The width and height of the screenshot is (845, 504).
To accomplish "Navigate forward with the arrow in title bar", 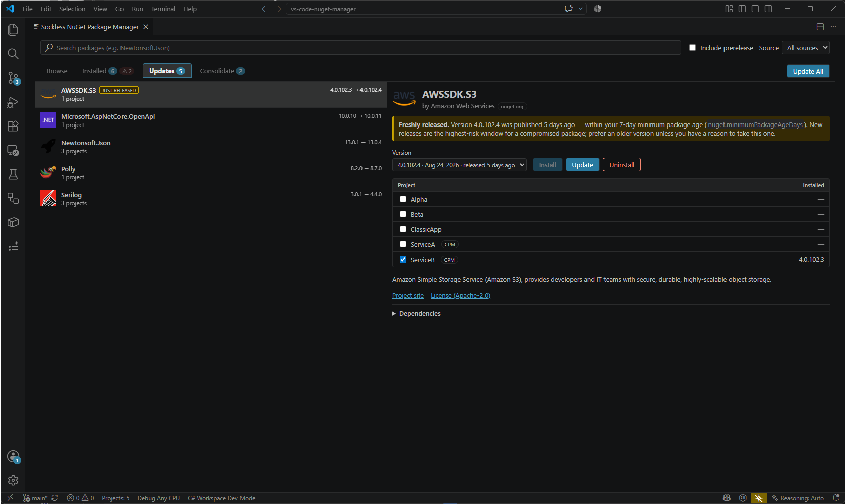I will point(278,9).
